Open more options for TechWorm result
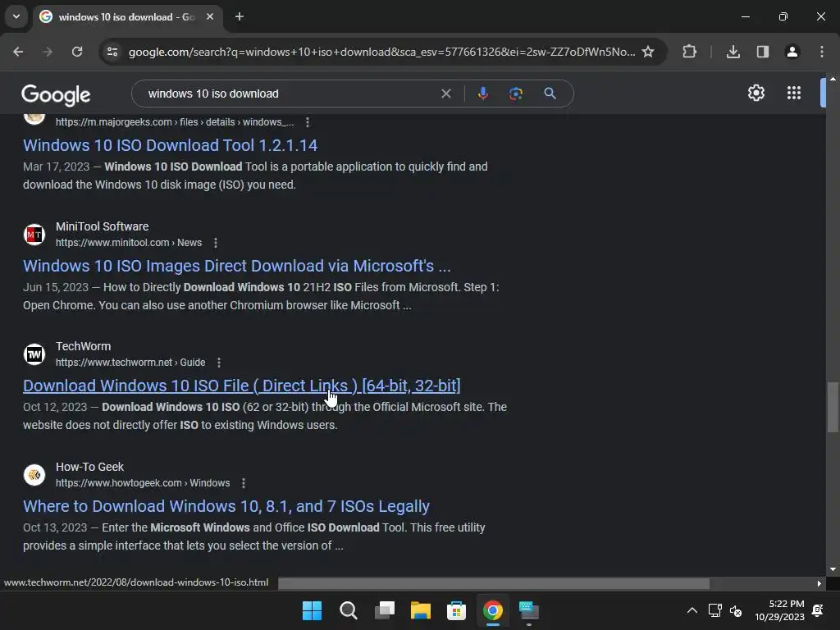The height and width of the screenshot is (630, 840). (x=218, y=363)
